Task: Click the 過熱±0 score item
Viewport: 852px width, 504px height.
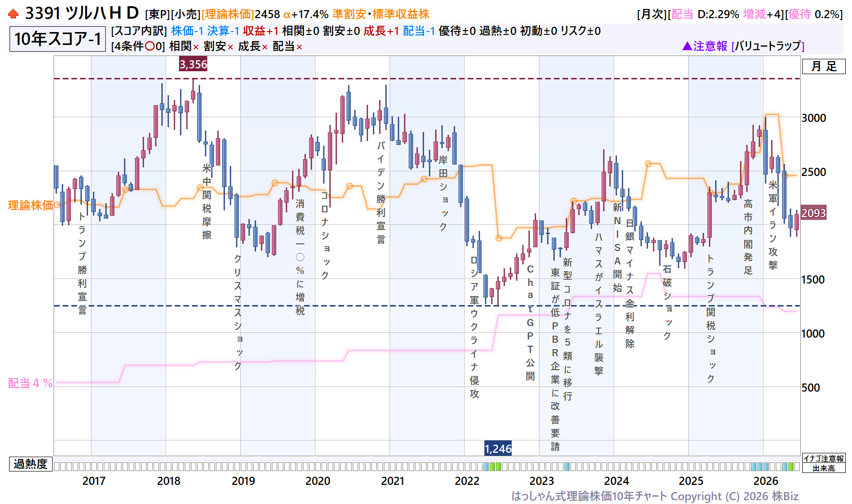Action: (x=498, y=31)
